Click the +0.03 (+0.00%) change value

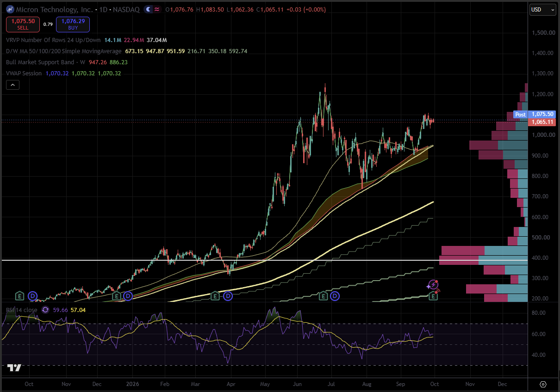point(305,9)
